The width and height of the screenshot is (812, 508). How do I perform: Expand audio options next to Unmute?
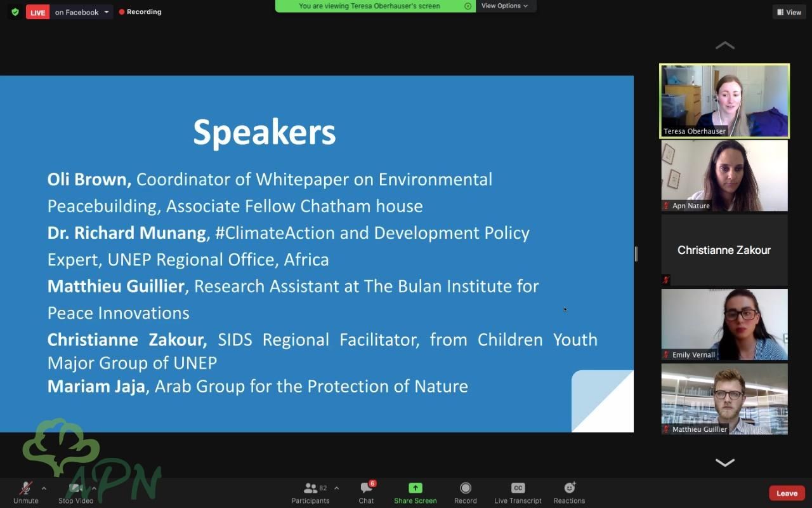[x=44, y=488]
